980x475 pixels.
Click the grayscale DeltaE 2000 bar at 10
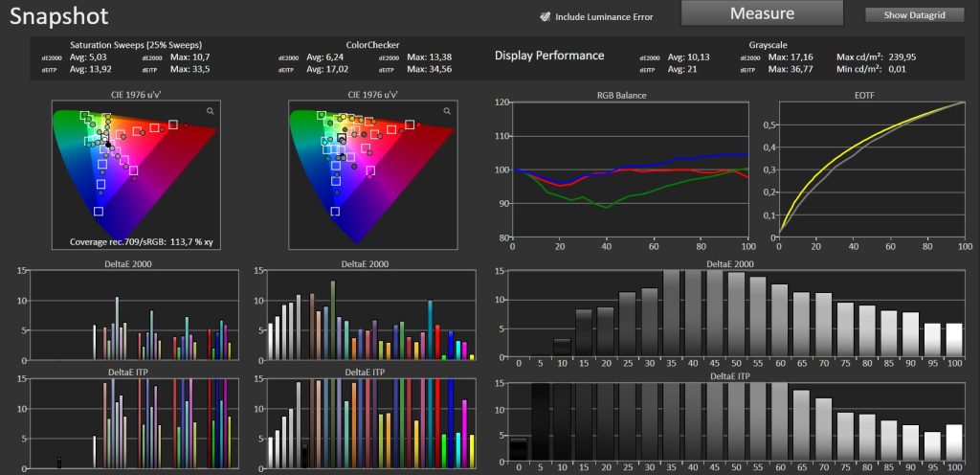pos(562,348)
